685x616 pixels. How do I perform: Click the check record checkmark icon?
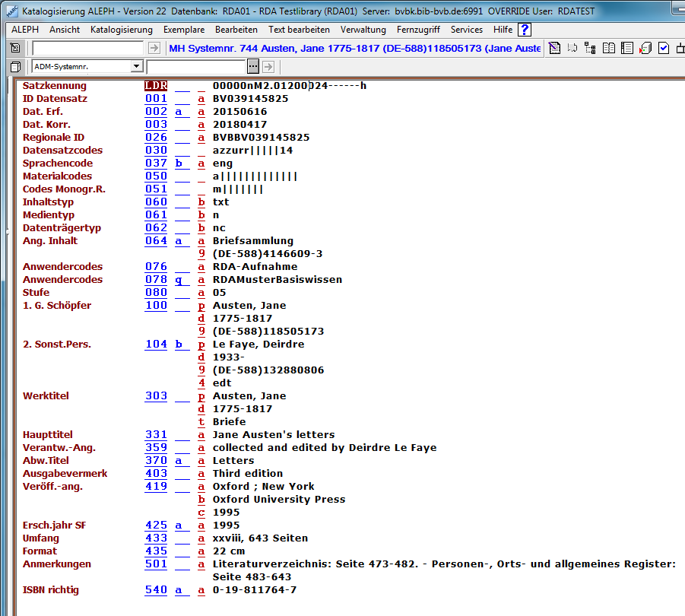coord(664,48)
